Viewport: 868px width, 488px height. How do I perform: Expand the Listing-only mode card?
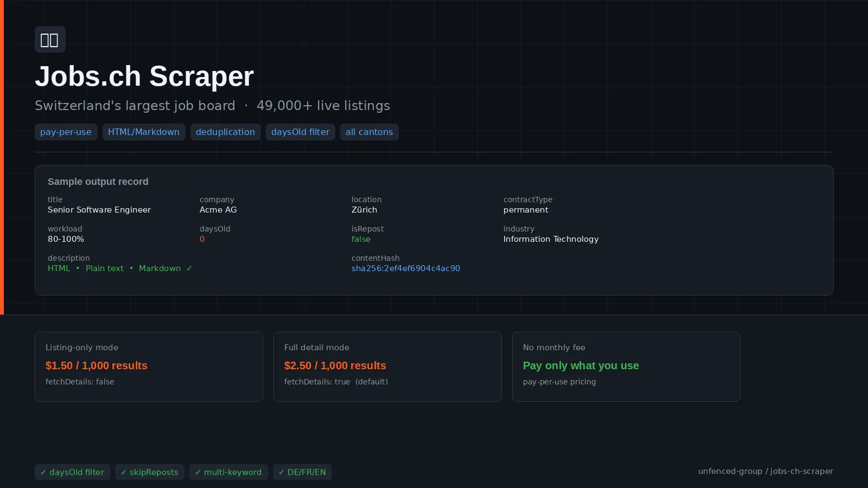[149, 367]
